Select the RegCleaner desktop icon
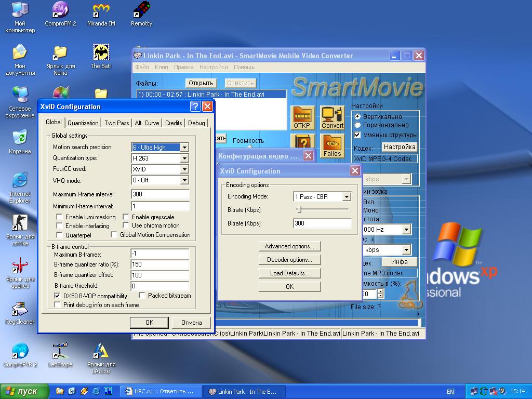 point(20,312)
